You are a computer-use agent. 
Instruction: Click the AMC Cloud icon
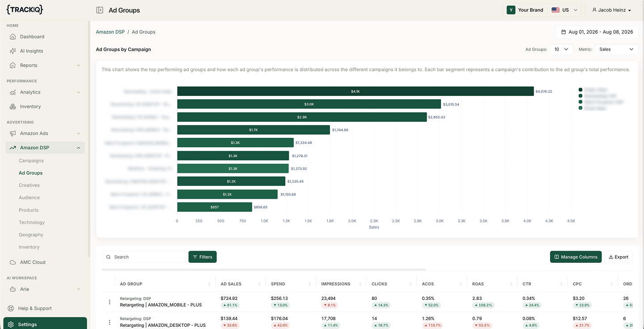pos(13,262)
